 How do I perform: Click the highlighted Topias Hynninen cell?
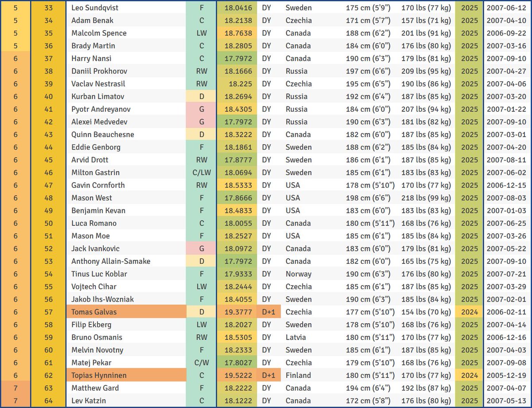point(126,376)
